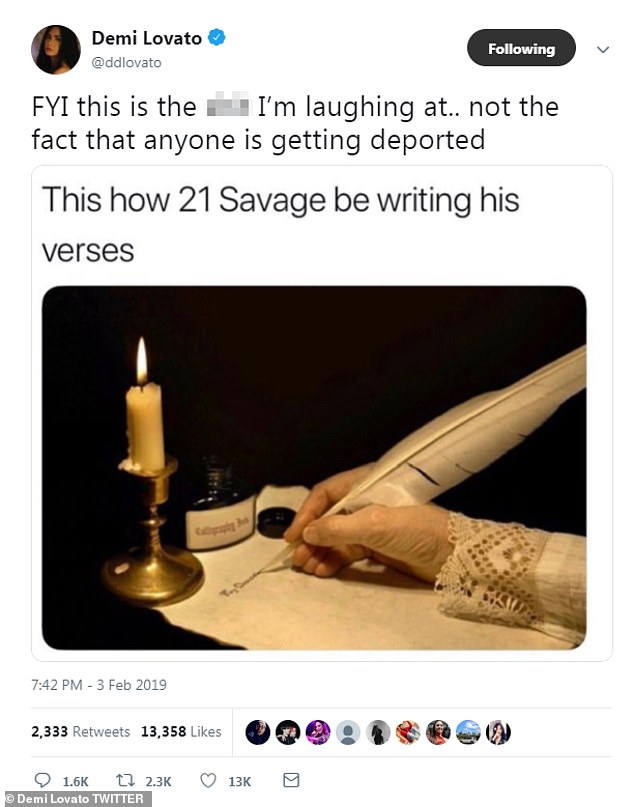Open Demi Lovato's profile avatar
The image size is (634, 807).
[56, 50]
